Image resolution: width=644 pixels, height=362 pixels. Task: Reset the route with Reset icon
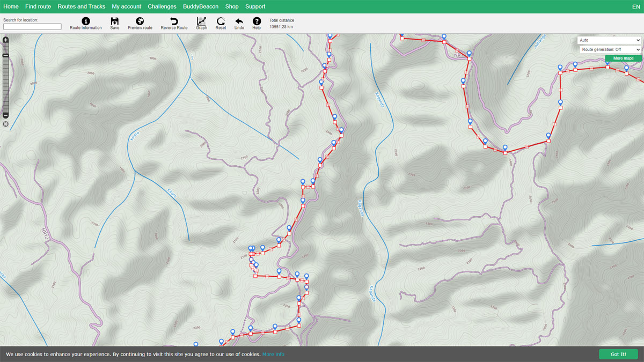click(x=221, y=21)
